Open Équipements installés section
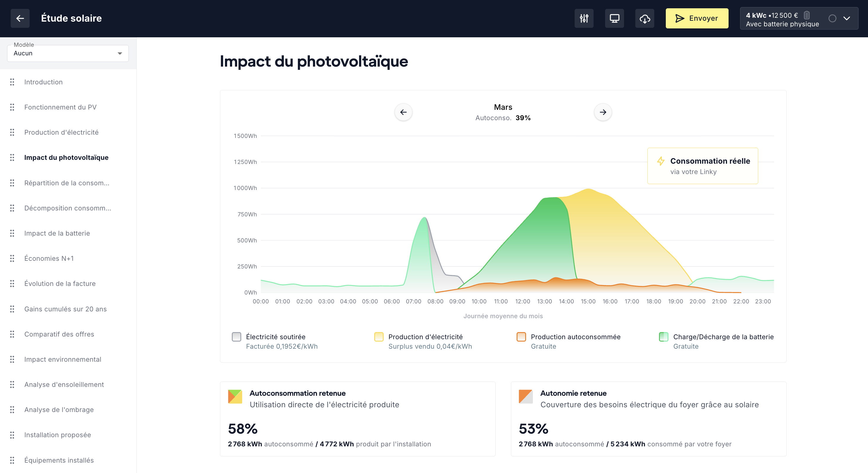 (x=59, y=460)
